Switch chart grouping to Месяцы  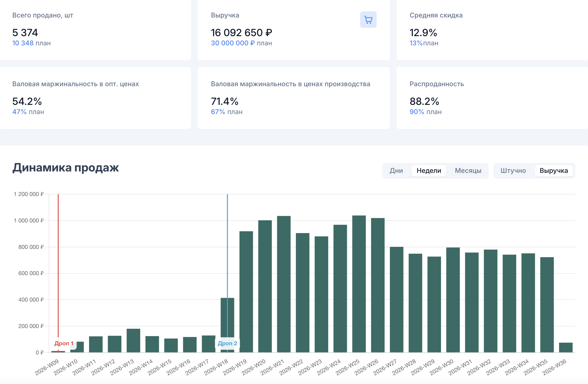click(468, 171)
